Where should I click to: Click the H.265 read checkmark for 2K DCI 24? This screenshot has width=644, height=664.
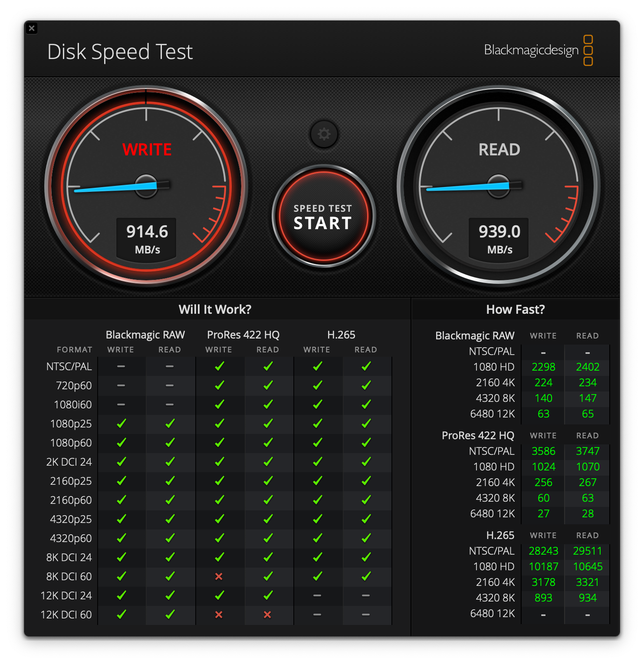366,462
